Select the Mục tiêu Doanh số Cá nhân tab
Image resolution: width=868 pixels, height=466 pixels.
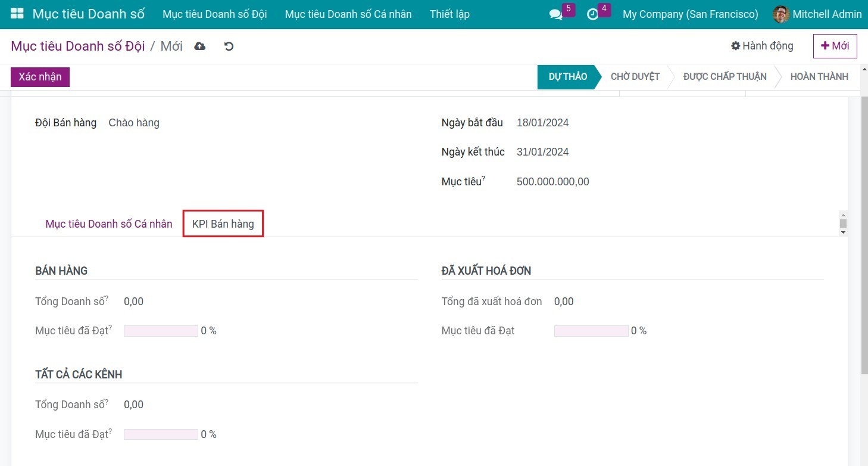pos(108,223)
